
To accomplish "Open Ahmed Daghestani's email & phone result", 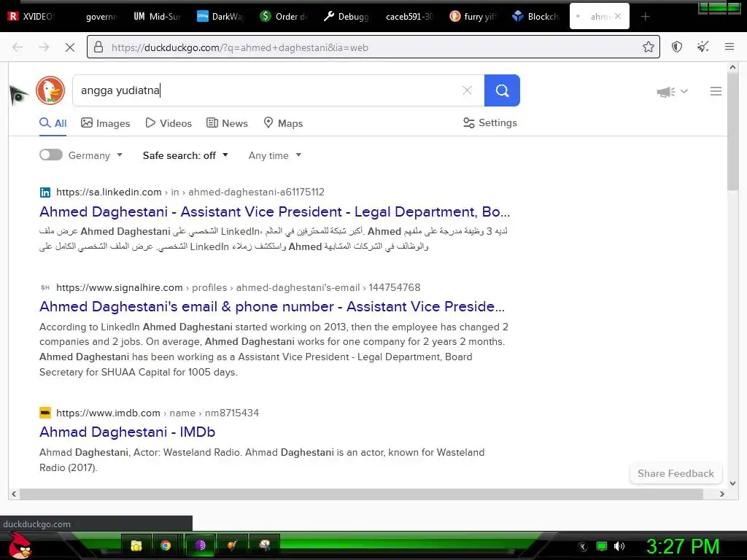I will [x=271, y=306].
